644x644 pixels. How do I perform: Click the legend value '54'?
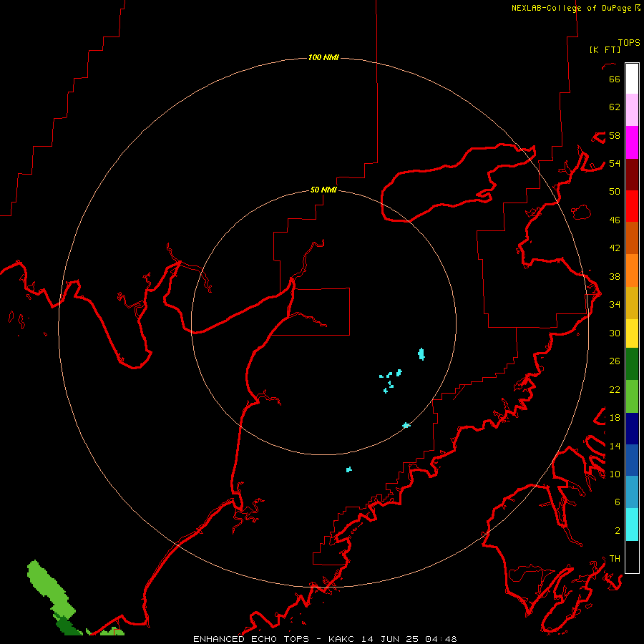[x=615, y=163]
